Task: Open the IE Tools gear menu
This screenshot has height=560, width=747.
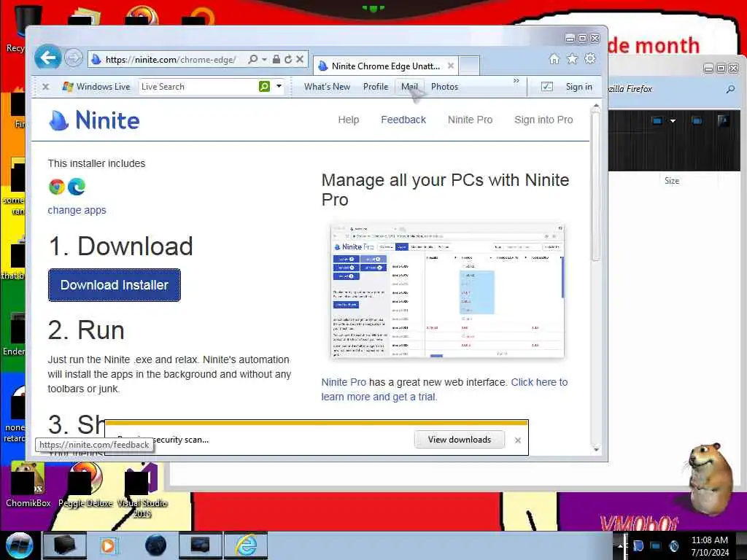Action: click(590, 58)
